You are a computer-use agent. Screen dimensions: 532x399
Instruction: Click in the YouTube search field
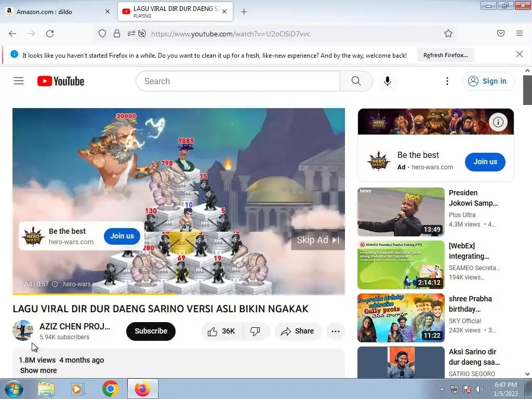click(x=238, y=81)
